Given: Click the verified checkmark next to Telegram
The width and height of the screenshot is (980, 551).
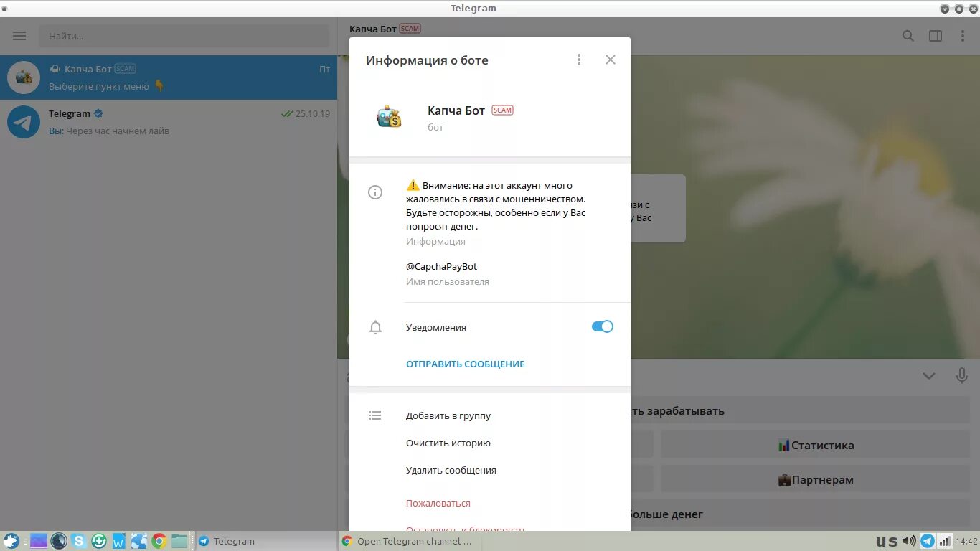Looking at the screenshot, I should (98, 113).
